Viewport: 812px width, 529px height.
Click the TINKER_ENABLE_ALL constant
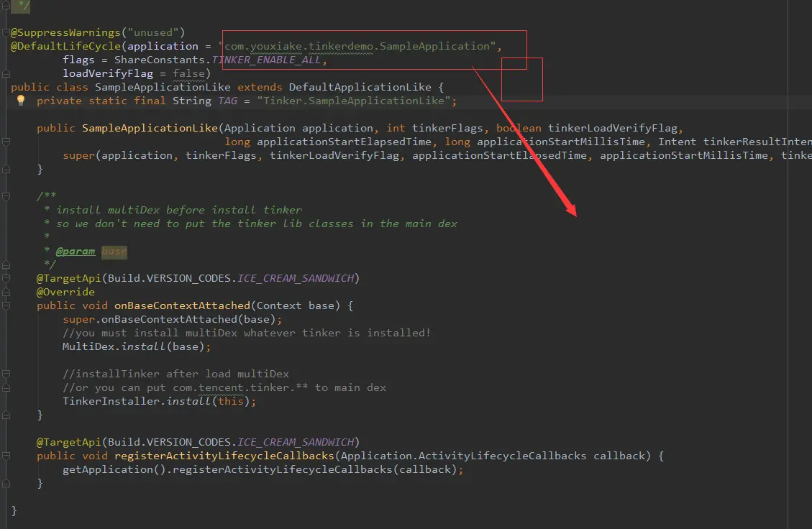click(266, 60)
